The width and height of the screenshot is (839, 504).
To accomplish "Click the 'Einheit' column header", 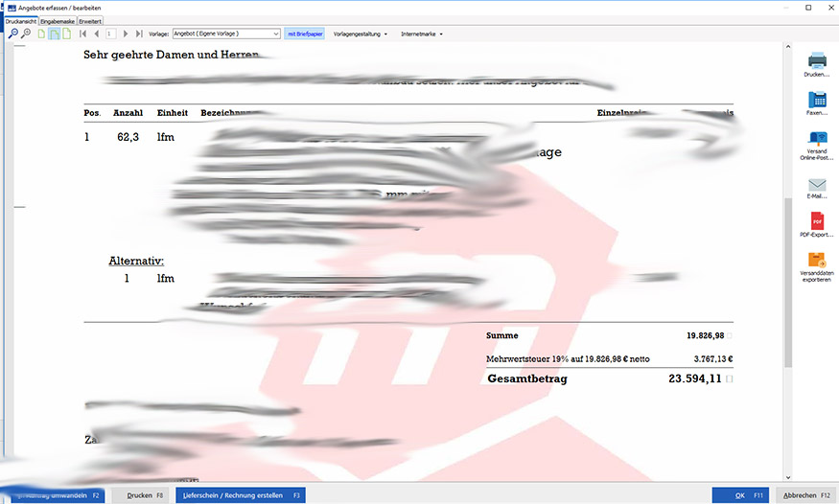I will point(173,113).
